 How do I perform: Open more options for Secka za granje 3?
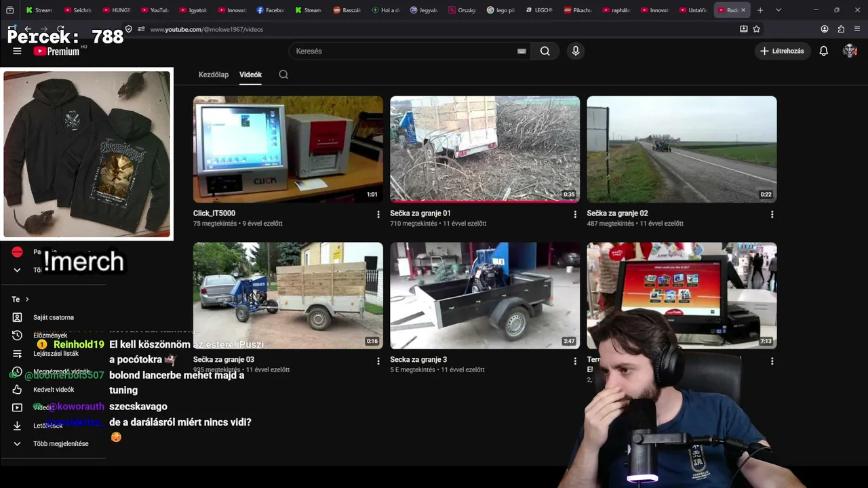tap(575, 361)
